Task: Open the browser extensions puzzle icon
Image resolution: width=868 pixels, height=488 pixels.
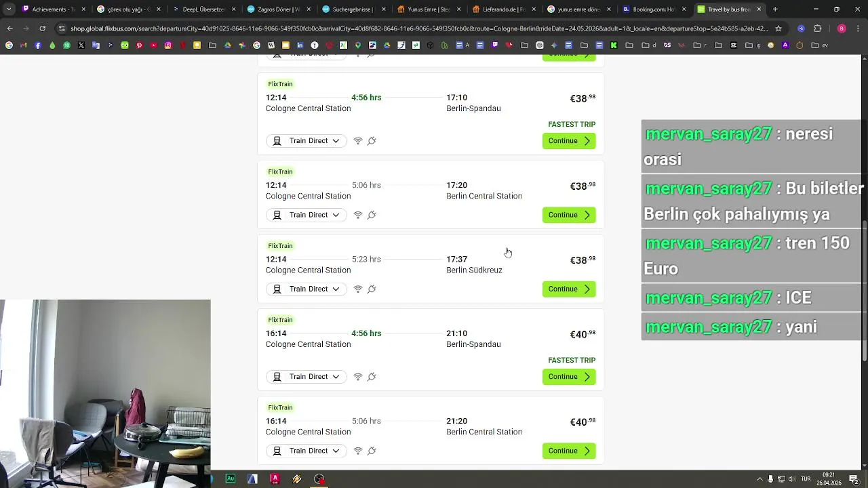Action: (817, 28)
